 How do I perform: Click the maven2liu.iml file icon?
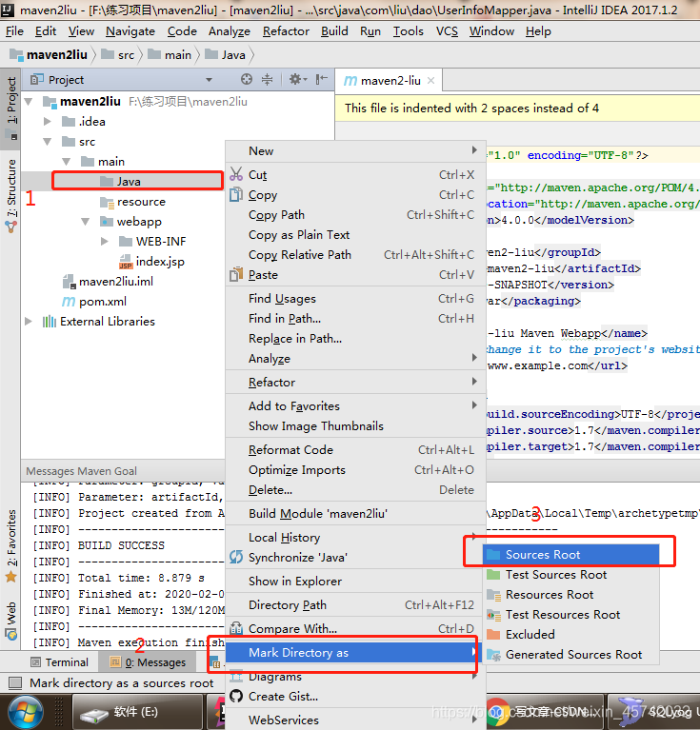(x=69, y=281)
